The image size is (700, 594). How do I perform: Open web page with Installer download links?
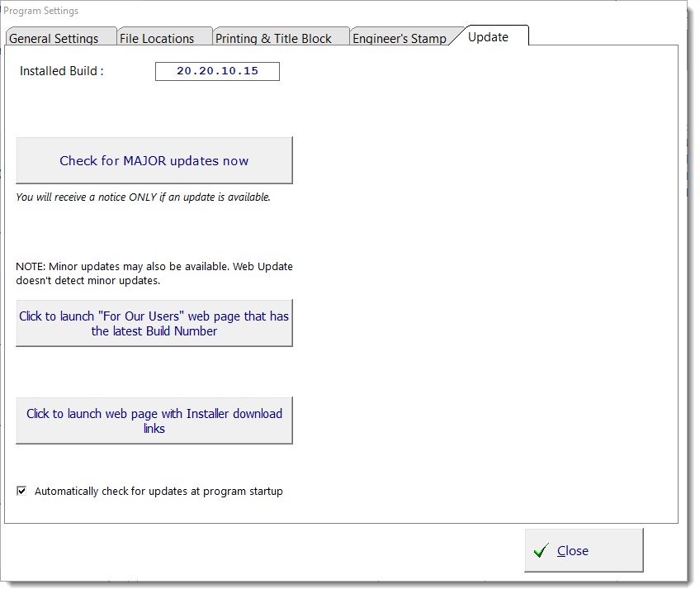click(x=154, y=421)
